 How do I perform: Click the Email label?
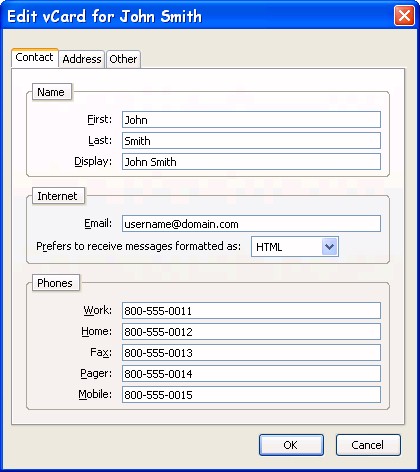(98, 223)
